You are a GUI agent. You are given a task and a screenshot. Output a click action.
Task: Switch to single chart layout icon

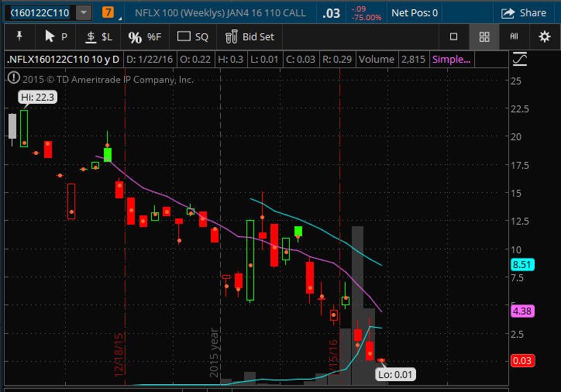click(453, 36)
